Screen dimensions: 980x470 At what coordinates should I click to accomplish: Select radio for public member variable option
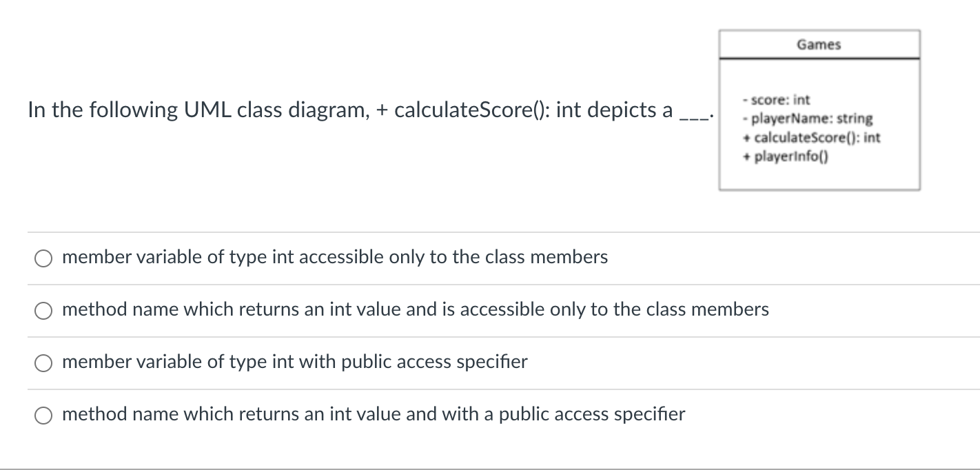[x=43, y=362]
